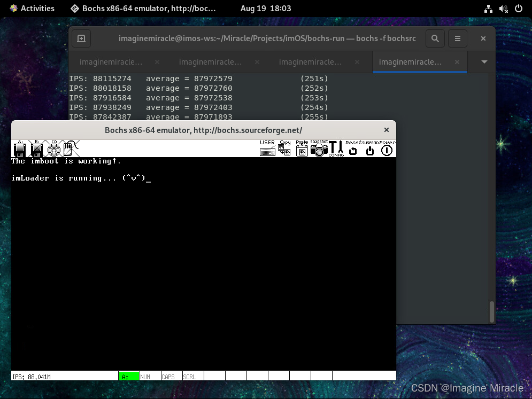Click the Reset icon in Bochs toolbar
Image resolution: width=532 pixels, height=399 pixels.
coord(353,148)
